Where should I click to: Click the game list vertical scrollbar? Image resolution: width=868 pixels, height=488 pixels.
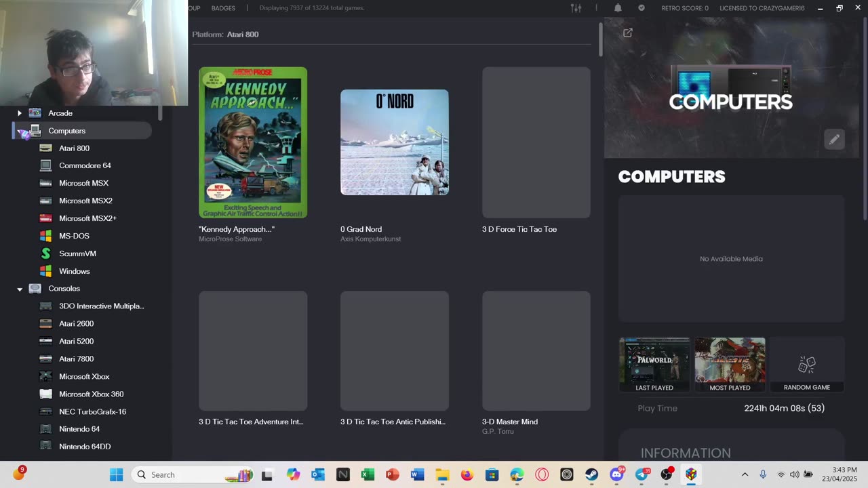(600, 40)
